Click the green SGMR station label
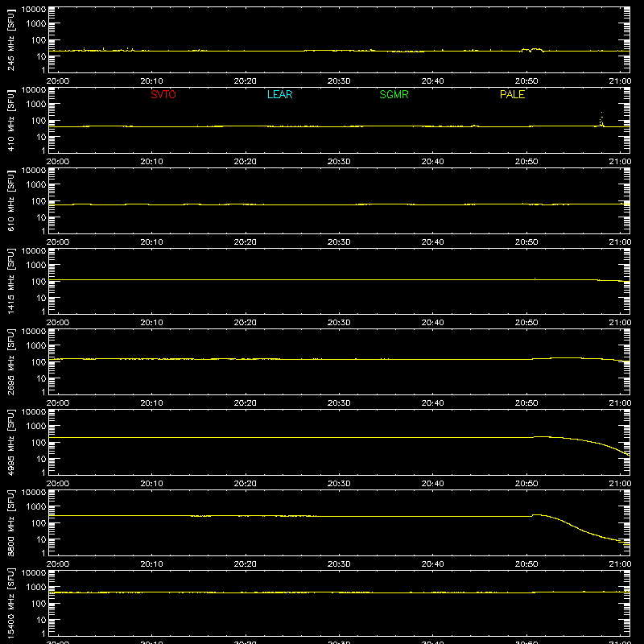The width and height of the screenshot is (644, 644). pyautogui.click(x=394, y=94)
